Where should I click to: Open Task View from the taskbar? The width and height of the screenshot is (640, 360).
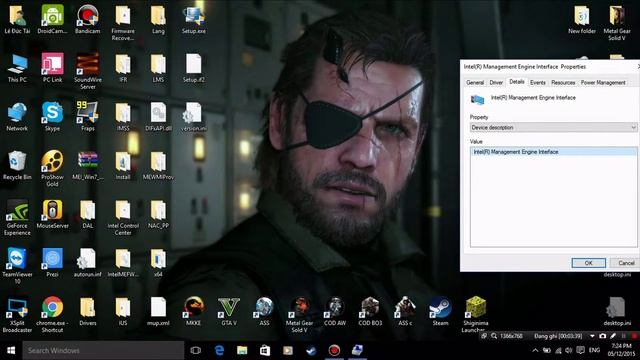pyautogui.click(x=196, y=350)
